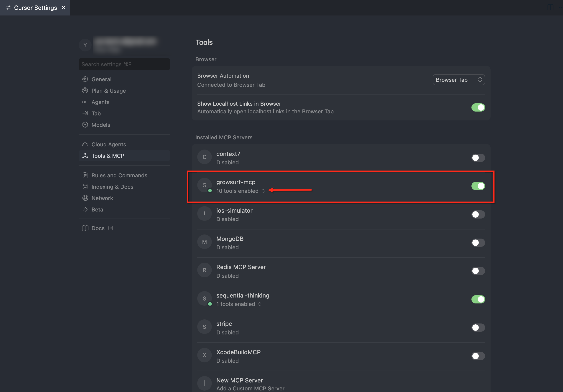Viewport: 563px width, 392px height.
Task: Click the plus icon for New MCP Server
Action: point(204,383)
